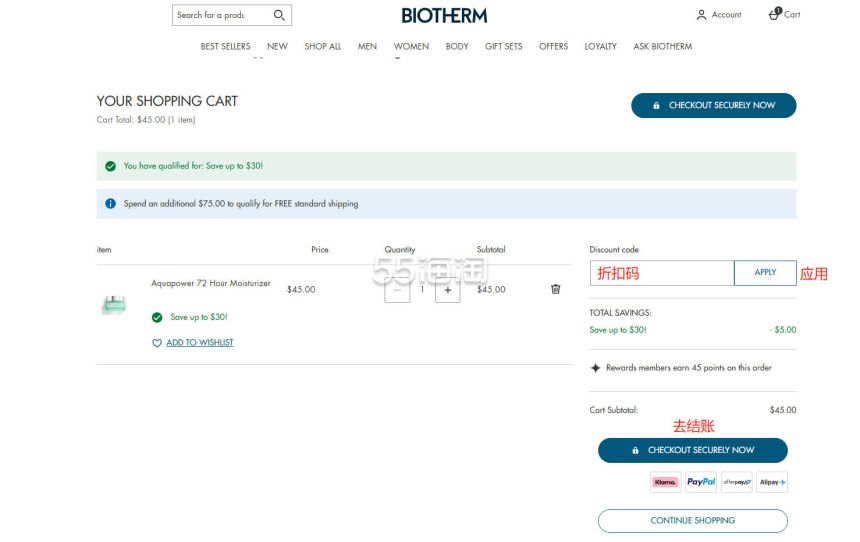The image size is (860, 542).
Task: Click the CONTINUE SHOPPING button
Action: pos(692,520)
